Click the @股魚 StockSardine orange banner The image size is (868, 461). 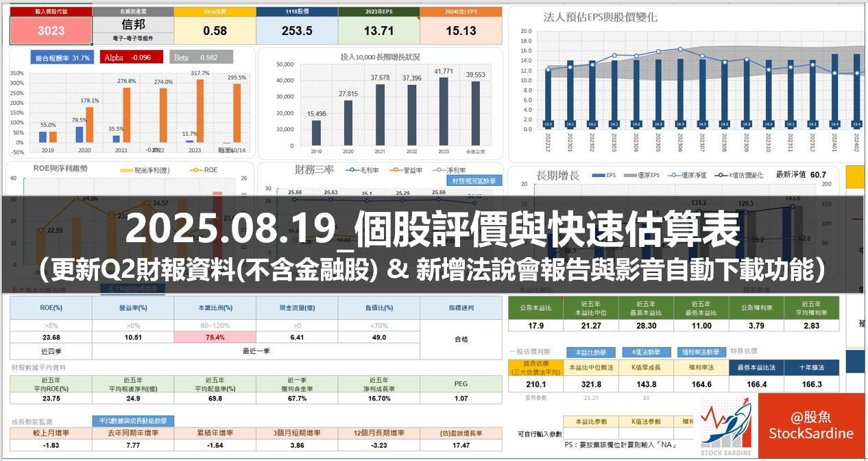tap(811, 427)
